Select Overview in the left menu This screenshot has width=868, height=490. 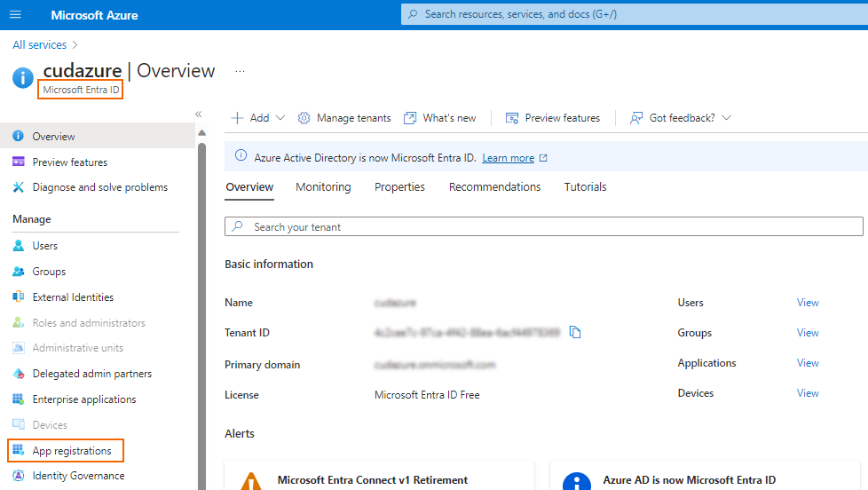(x=98, y=136)
